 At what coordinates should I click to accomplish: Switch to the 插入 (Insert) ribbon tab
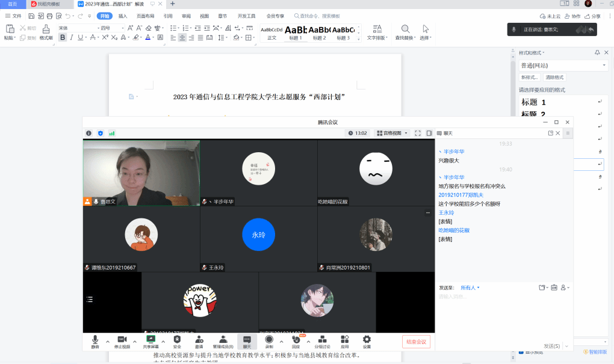123,16
